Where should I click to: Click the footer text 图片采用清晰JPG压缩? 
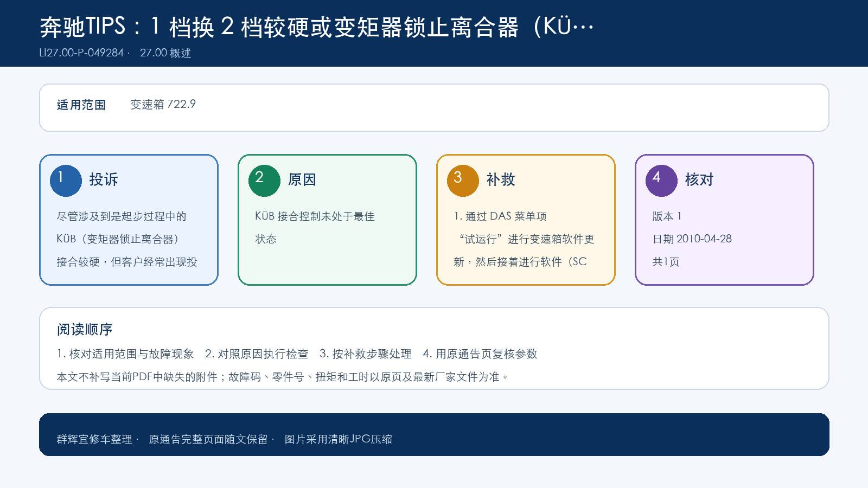[339, 439]
